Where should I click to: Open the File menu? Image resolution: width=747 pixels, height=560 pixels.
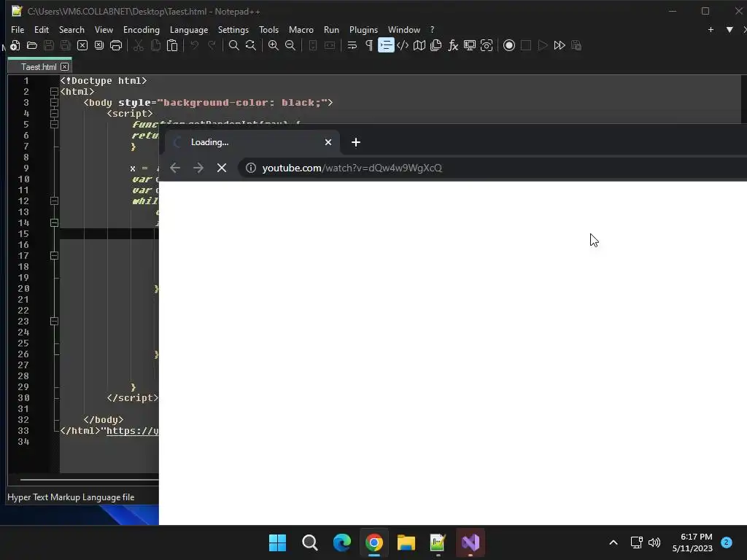tap(18, 29)
